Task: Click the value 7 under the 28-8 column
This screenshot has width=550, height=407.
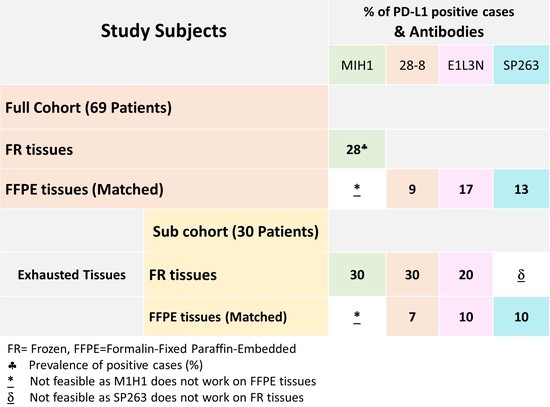Action: [x=412, y=317]
